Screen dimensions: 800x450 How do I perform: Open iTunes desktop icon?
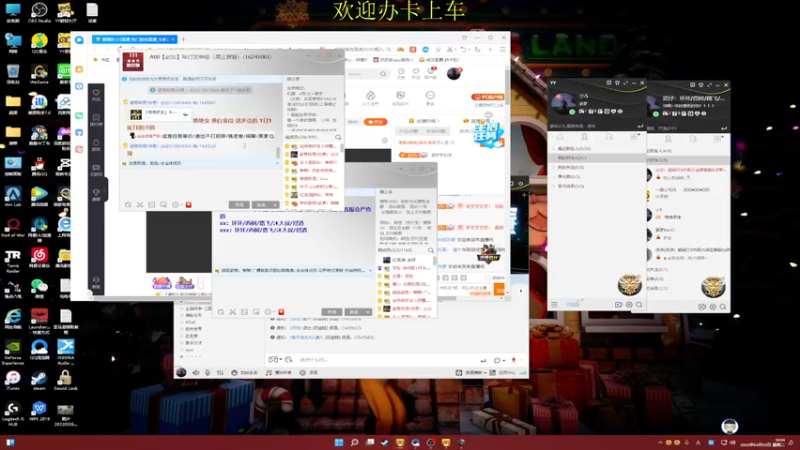(x=13, y=380)
